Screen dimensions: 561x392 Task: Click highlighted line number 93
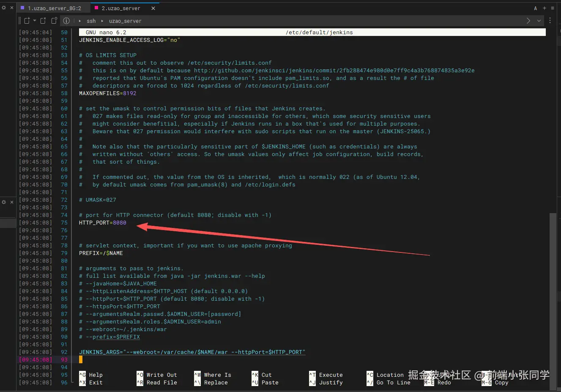64,360
